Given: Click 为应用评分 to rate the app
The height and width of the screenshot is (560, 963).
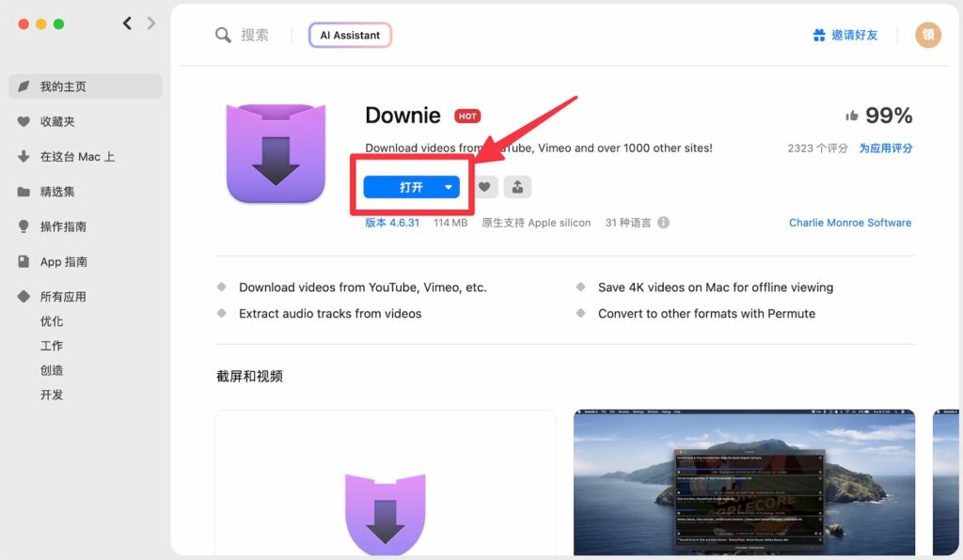Looking at the screenshot, I should (885, 148).
